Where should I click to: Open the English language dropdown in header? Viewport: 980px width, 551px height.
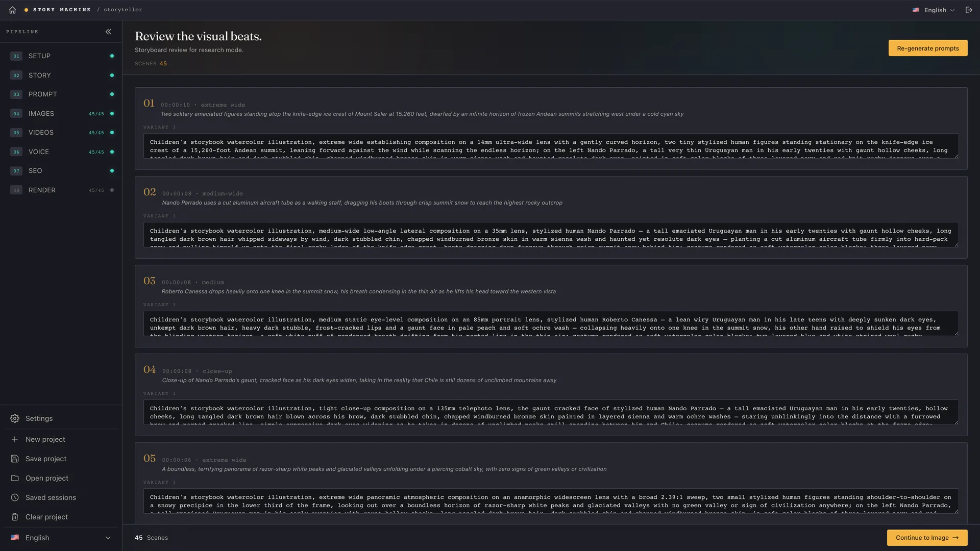pyautogui.click(x=934, y=10)
